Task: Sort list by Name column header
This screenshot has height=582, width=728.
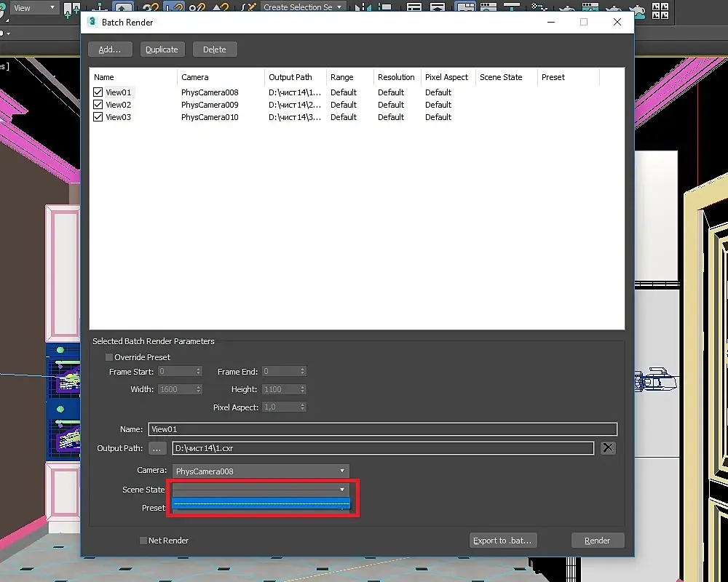Action: pyautogui.click(x=133, y=77)
